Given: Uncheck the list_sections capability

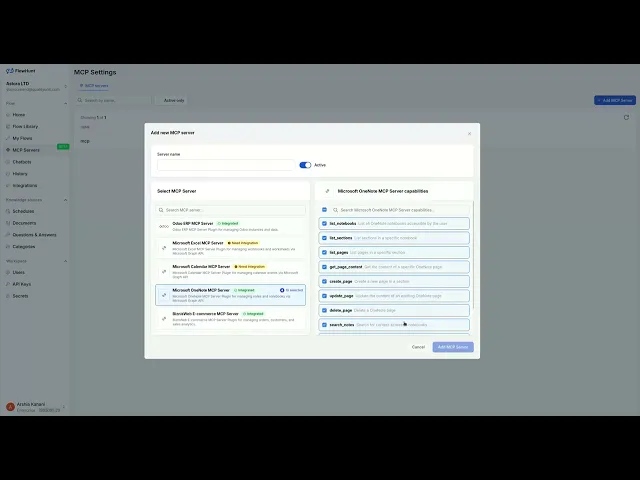Looking at the screenshot, I should click(x=324, y=238).
